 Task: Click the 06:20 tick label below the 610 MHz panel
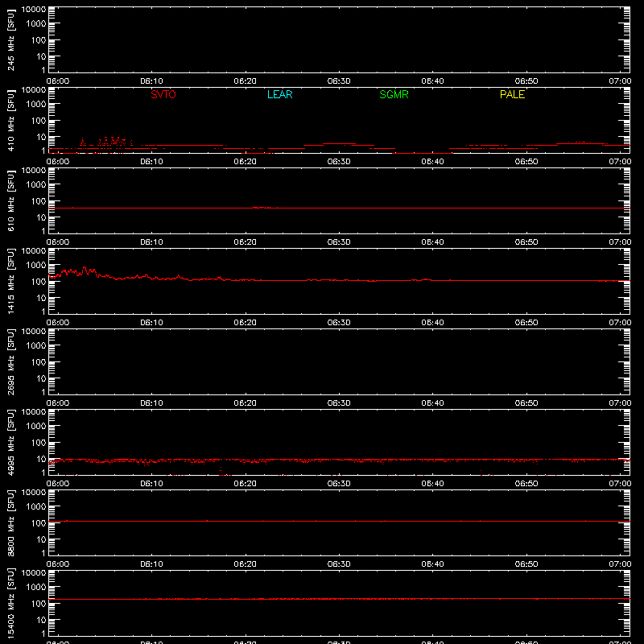246,242
